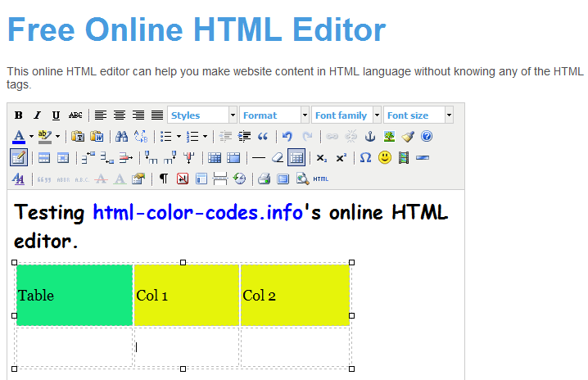Click the yellow "Col 1" cell
588x380 pixels.
click(x=187, y=295)
